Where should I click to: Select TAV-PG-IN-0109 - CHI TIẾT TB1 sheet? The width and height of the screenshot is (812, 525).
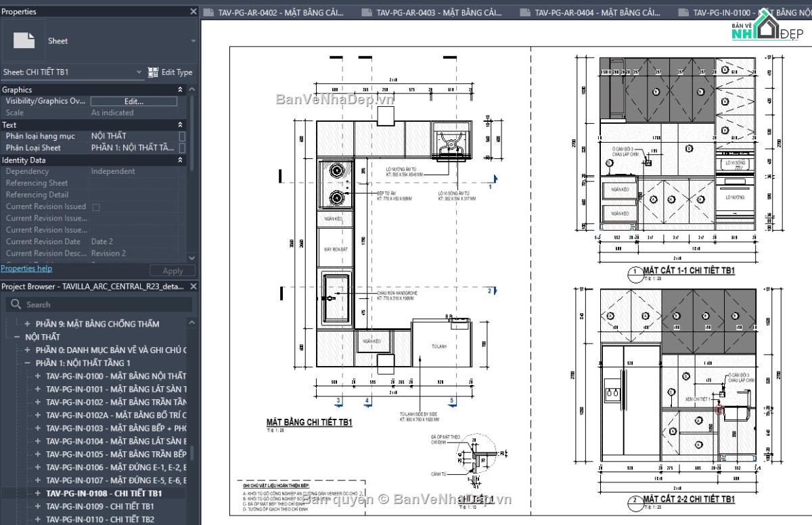point(100,507)
